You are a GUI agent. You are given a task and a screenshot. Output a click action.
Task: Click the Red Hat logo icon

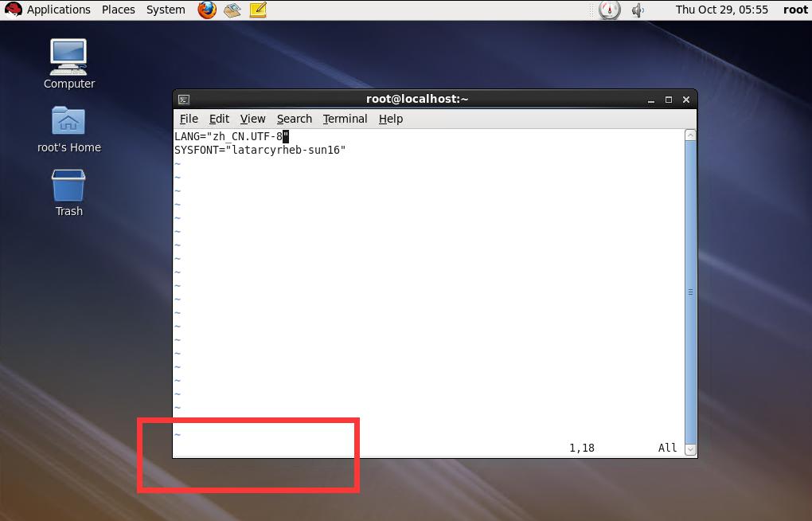pyautogui.click(x=13, y=10)
